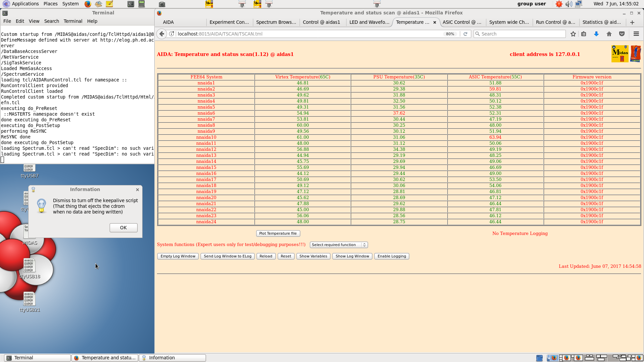
Task: Click Enable Logging button
Action: (391, 256)
